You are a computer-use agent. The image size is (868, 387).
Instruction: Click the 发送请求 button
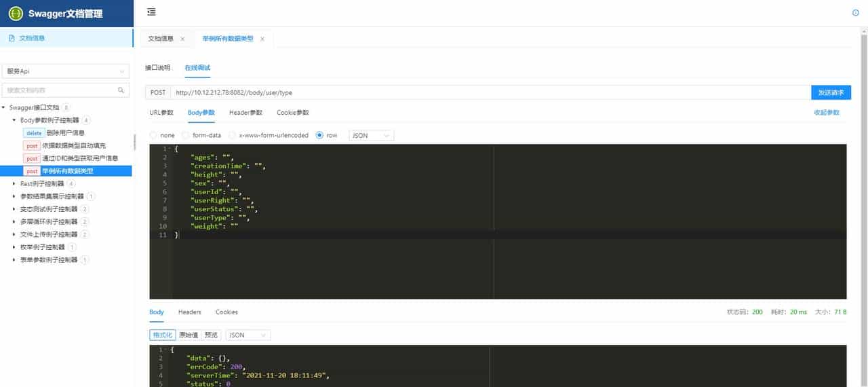pyautogui.click(x=831, y=92)
